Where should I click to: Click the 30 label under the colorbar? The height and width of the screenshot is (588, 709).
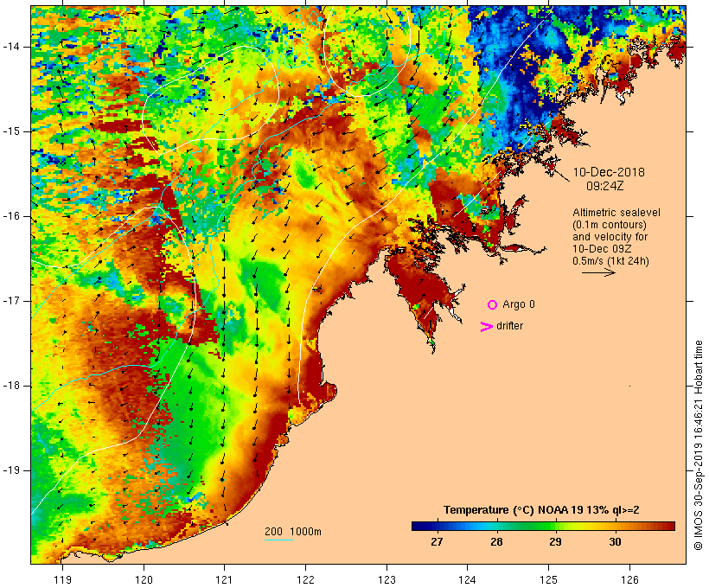pyautogui.click(x=615, y=542)
